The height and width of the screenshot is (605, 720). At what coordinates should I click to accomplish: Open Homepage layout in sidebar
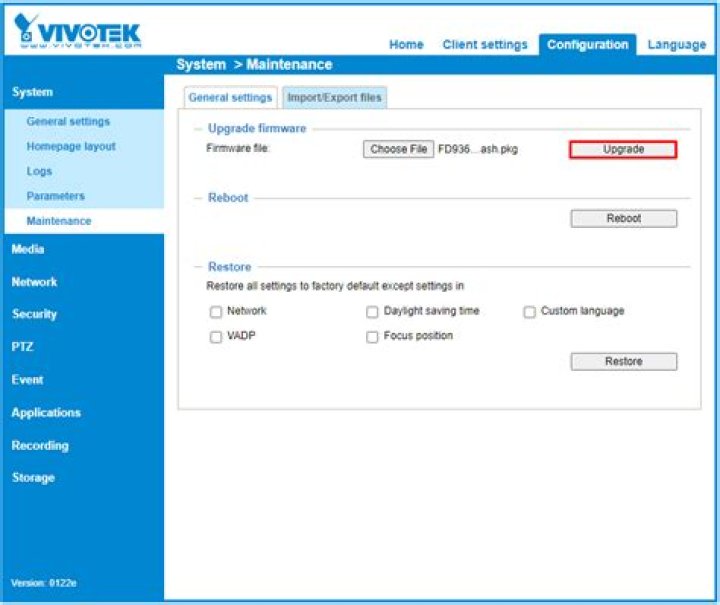(71, 146)
